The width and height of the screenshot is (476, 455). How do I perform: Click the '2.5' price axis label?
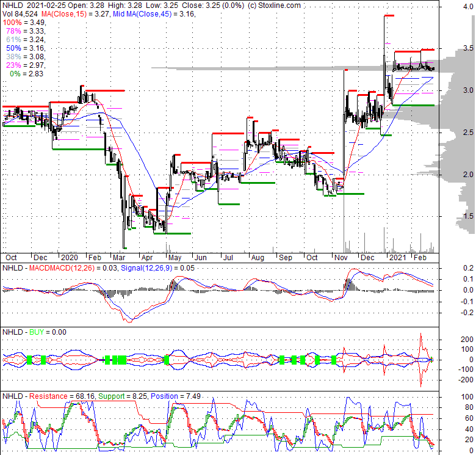click(468, 133)
